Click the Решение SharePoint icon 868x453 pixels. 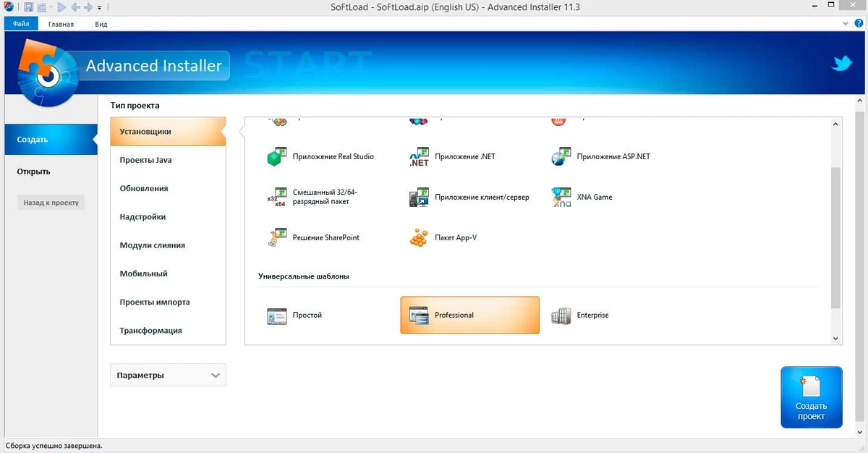tap(276, 237)
